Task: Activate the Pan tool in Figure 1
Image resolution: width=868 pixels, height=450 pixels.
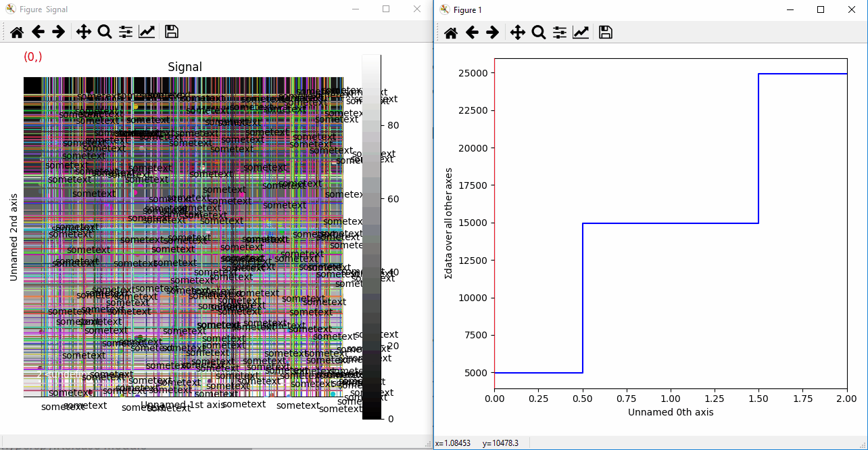Action: (518, 32)
